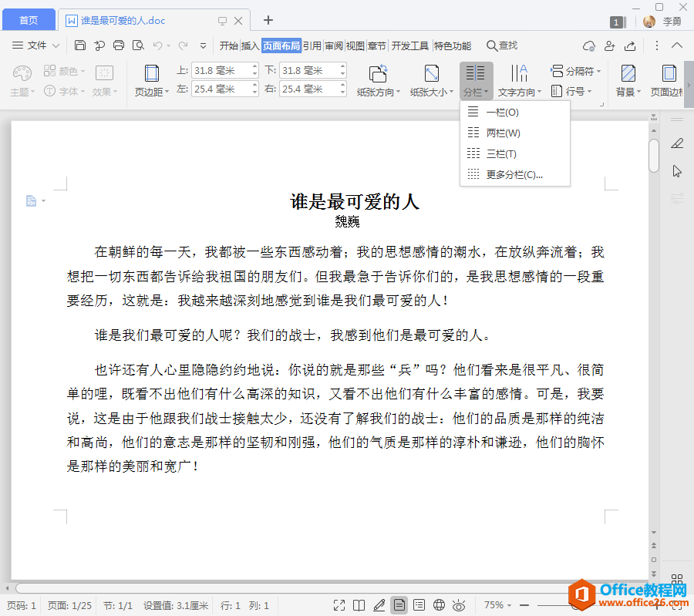The width and height of the screenshot is (694, 616).
Task: Click the Undo arrow icon
Action: click(x=157, y=45)
